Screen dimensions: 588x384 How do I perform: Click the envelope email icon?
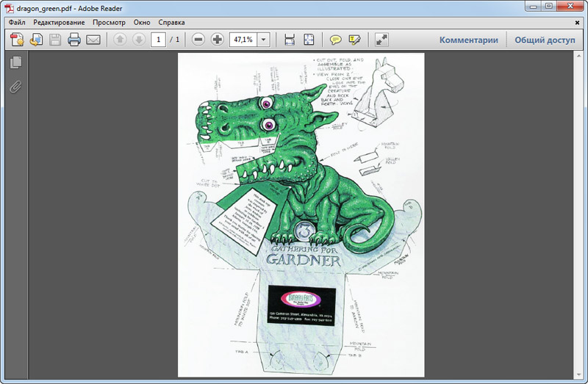click(x=93, y=40)
